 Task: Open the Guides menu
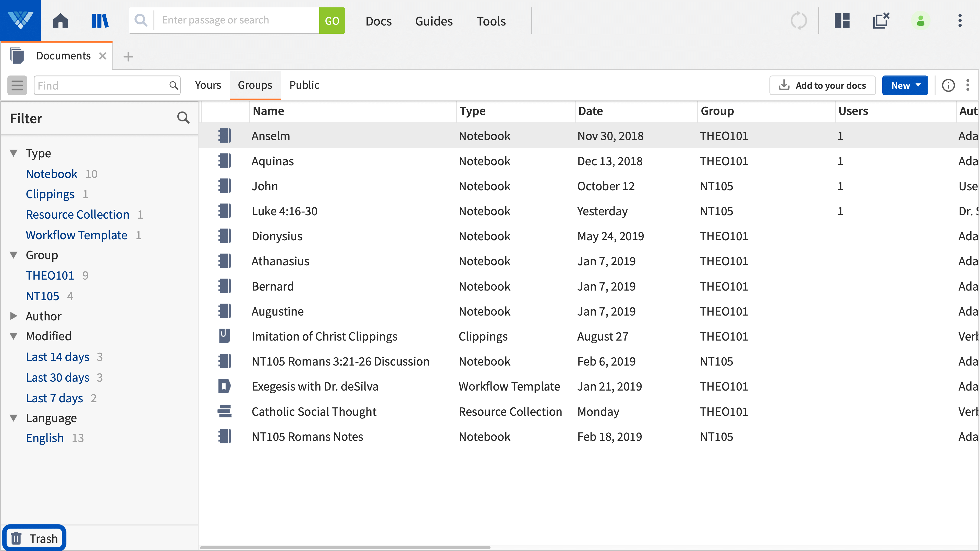pos(434,21)
